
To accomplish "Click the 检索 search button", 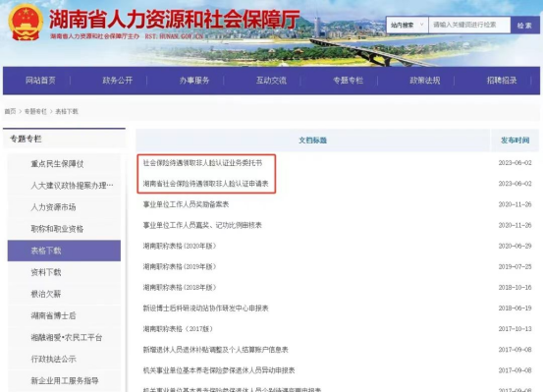I will coord(524,25).
